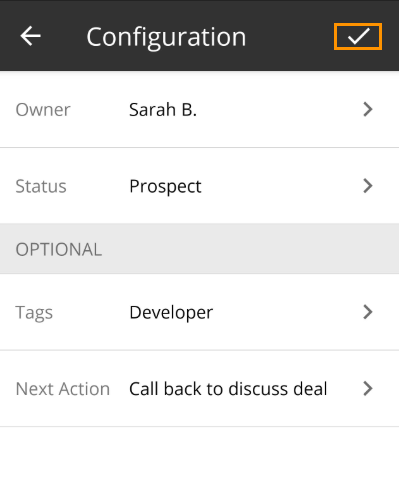399x477 pixels.
Task: Click the blank area below Next Action
Action: click(x=199, y=452)
